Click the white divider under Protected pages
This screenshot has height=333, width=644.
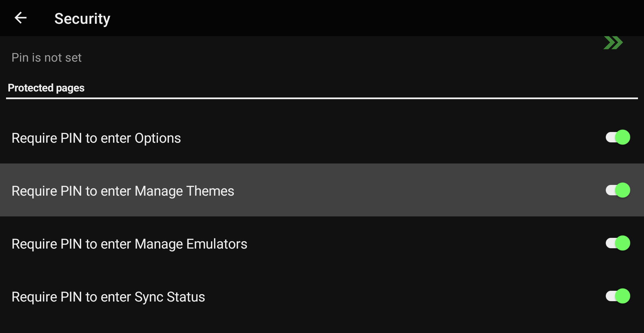tap(322, 98)
